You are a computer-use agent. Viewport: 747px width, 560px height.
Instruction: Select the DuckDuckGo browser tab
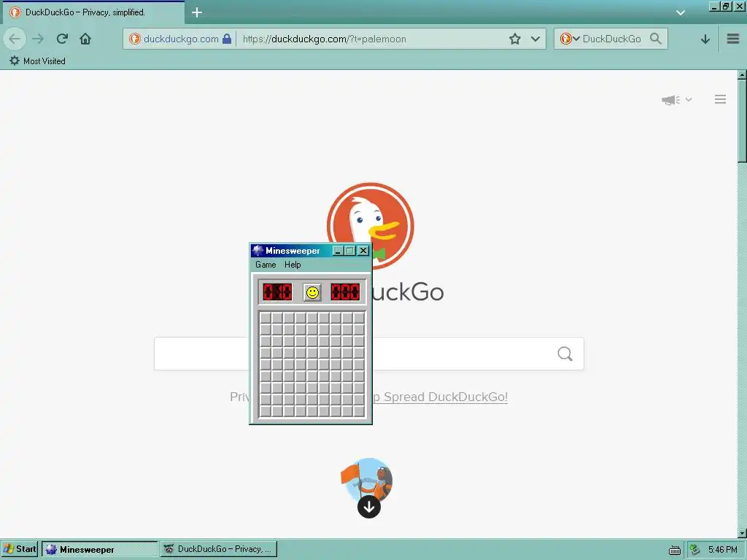[94, 12]
